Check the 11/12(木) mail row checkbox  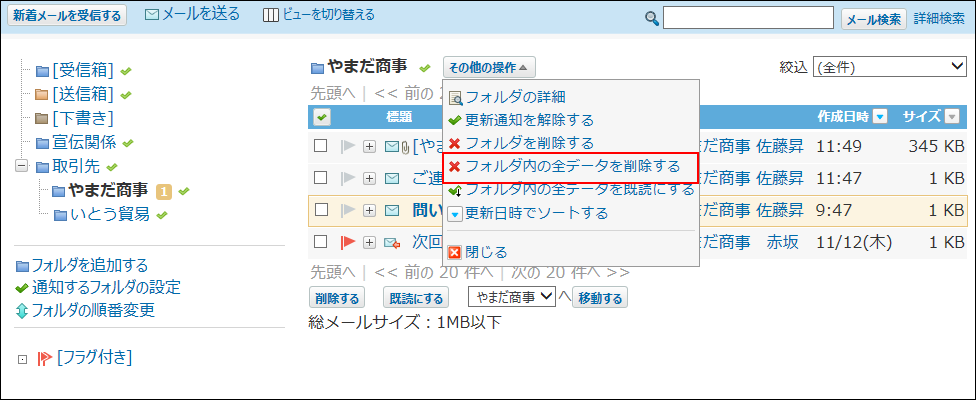[321, 242]
